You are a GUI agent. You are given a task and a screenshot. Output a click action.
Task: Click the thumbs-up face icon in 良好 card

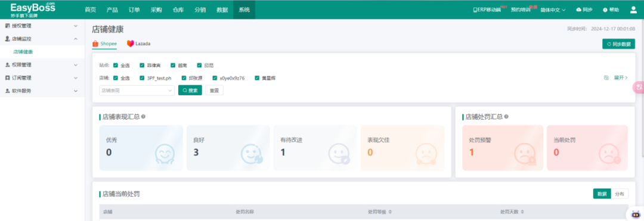[x=252, y=154]
